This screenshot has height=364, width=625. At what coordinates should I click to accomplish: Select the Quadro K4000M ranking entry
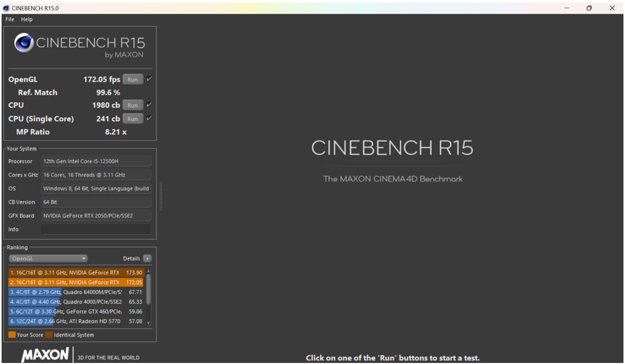(x=76, y=292)
